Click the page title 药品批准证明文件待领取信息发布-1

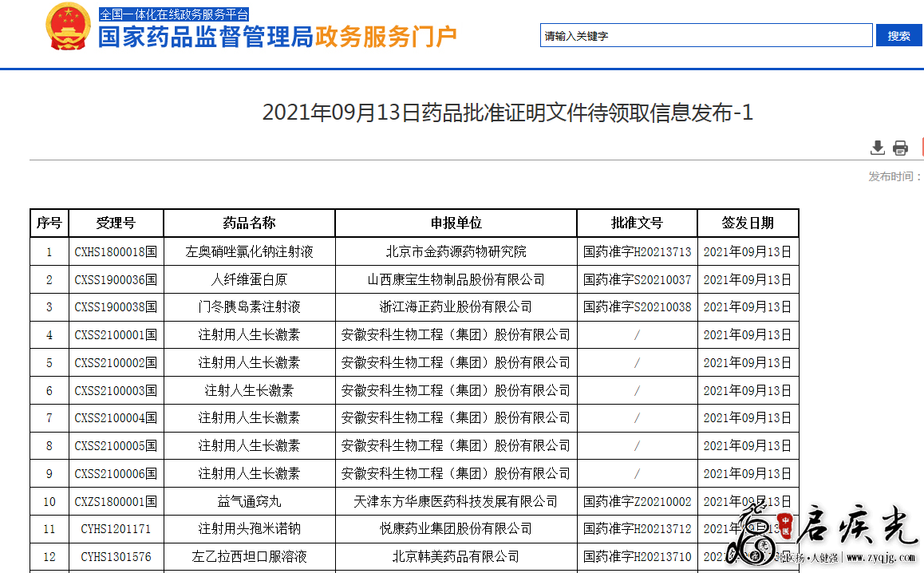pyautogui.click(x=507, y=112)
